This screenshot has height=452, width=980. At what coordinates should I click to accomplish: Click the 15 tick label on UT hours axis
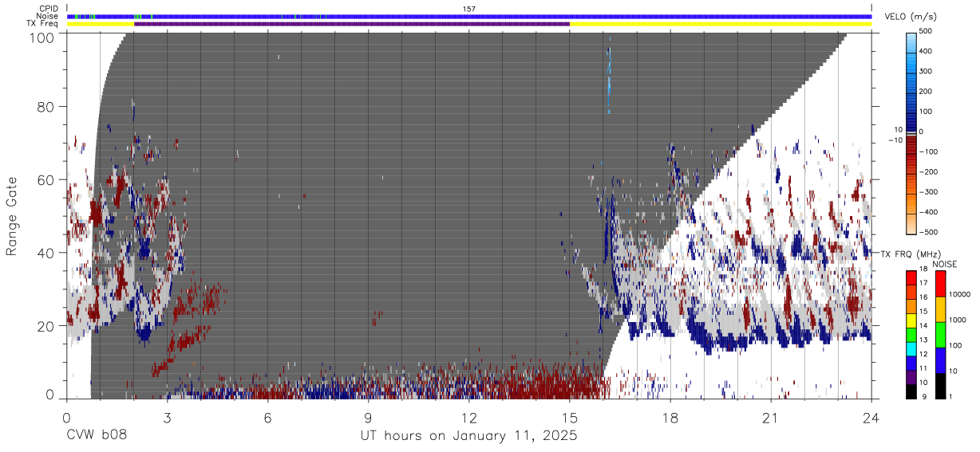pos(570,416)
